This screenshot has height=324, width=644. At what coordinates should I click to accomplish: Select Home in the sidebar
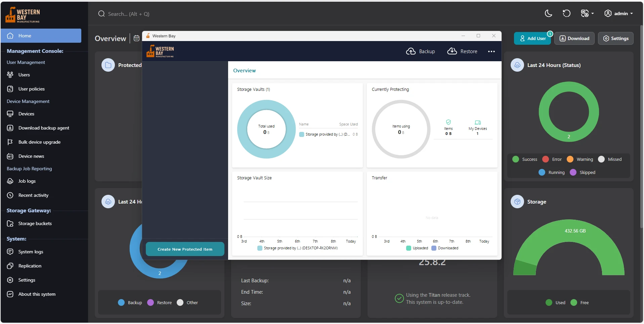coord(41,36)
